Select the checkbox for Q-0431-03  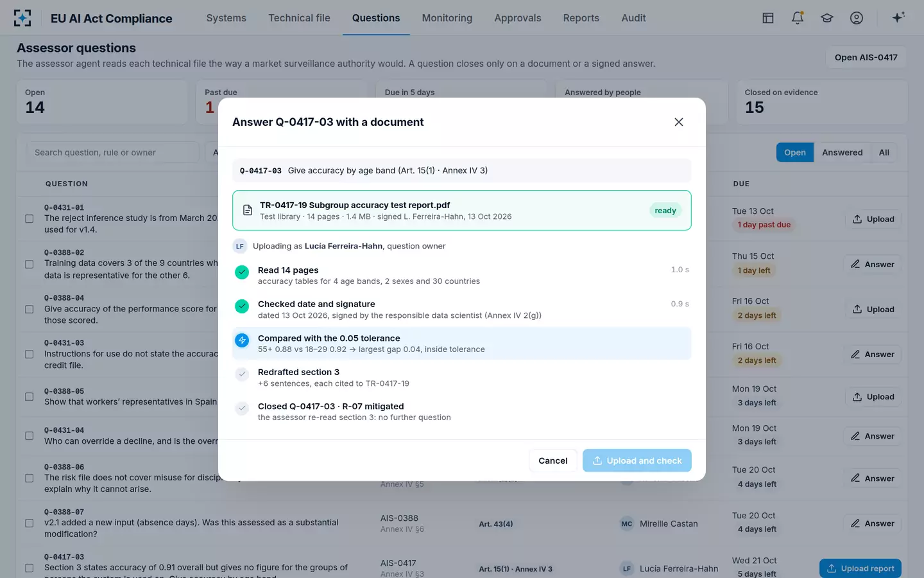[x=30, y=354]
